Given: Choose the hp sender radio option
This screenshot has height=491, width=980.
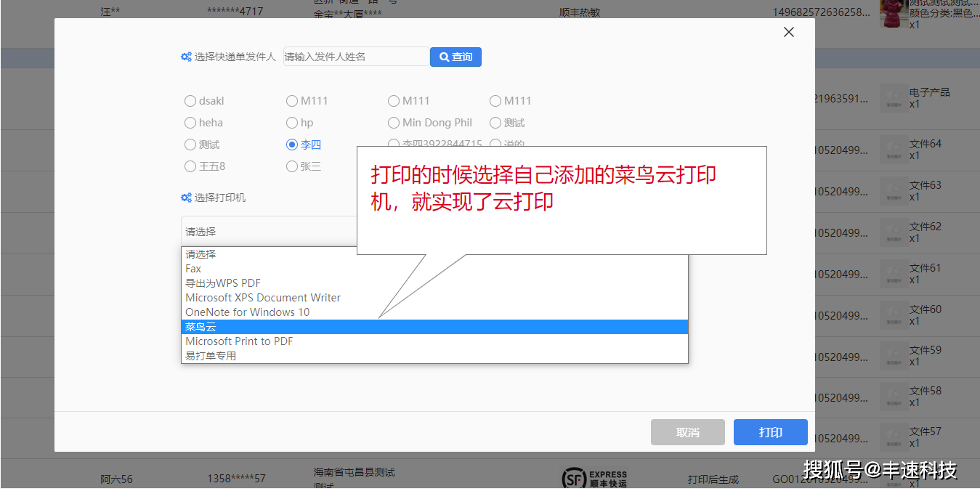Looking at the screenshot, I should pos(292,123).
